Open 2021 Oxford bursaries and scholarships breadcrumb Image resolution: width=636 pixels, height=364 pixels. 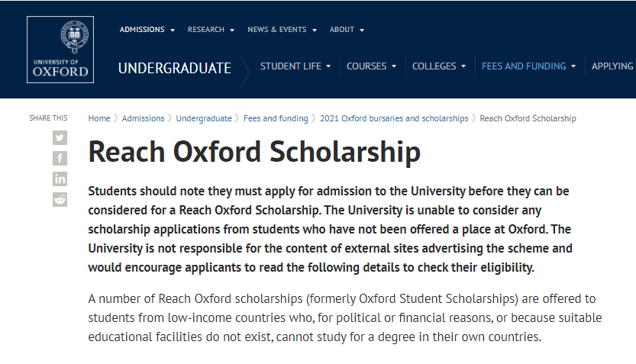tap(394, 118)
